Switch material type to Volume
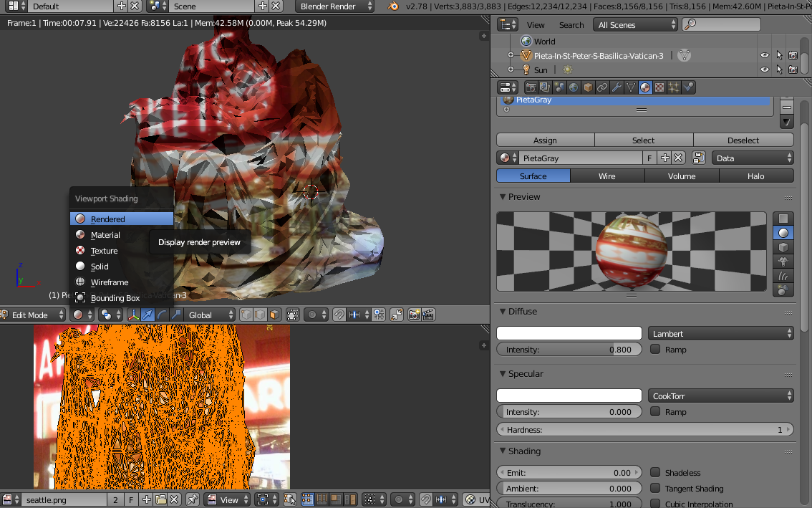This screenshot has height=508, width=812. 682,176
